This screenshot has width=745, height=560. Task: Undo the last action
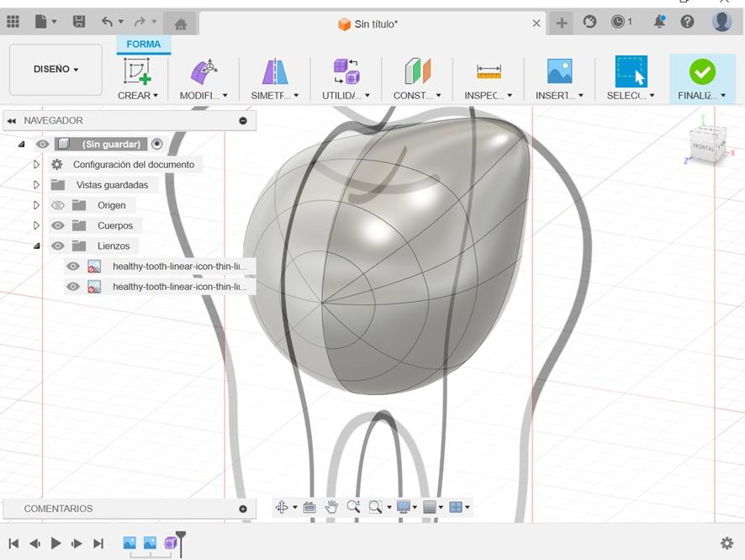point(108,22)
